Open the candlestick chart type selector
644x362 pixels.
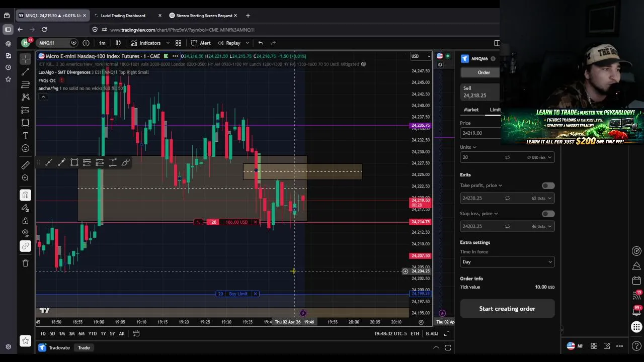[x=118, y=43]
